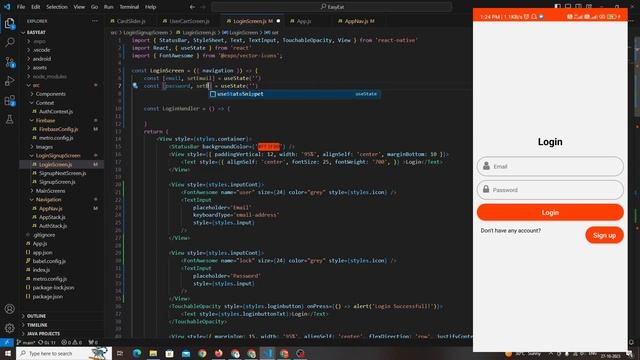Click the Windows Start button

coord(8,353)
